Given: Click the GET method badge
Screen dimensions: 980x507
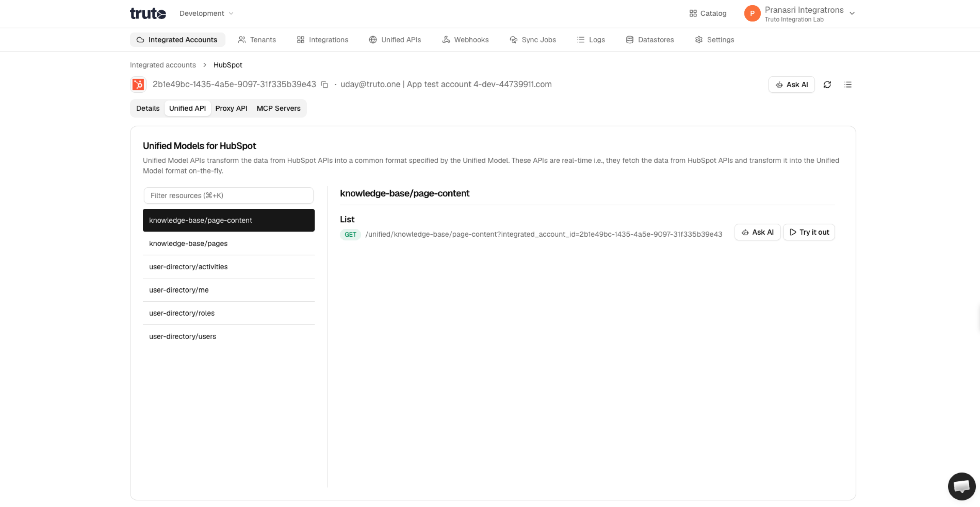Looking at the screenshot, I should click(x=350, y=234).
